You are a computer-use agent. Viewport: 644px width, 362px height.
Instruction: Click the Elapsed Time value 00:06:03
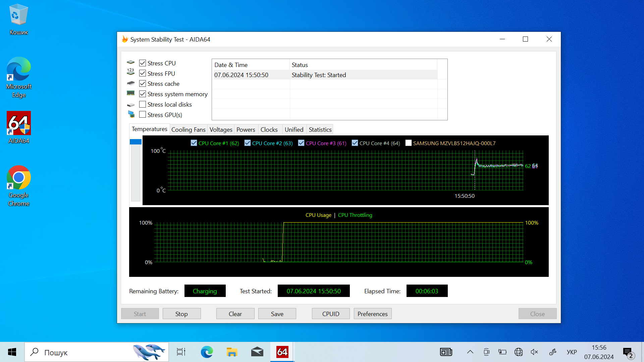pyautogui.click(x=427, y=291)
